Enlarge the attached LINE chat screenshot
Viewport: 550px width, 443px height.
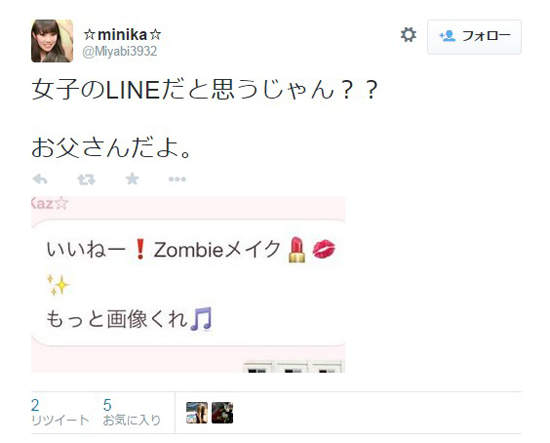click(x=188, y=284)
